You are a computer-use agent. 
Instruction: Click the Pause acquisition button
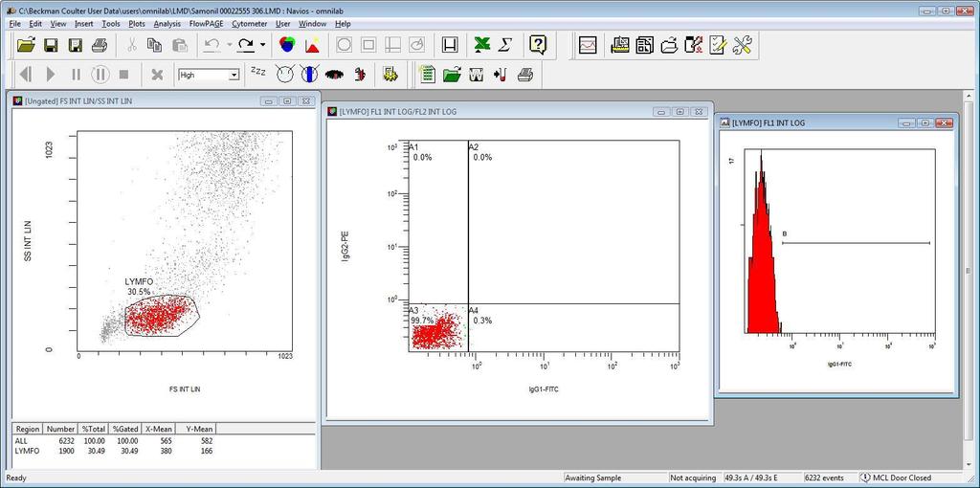coord(76,75)
